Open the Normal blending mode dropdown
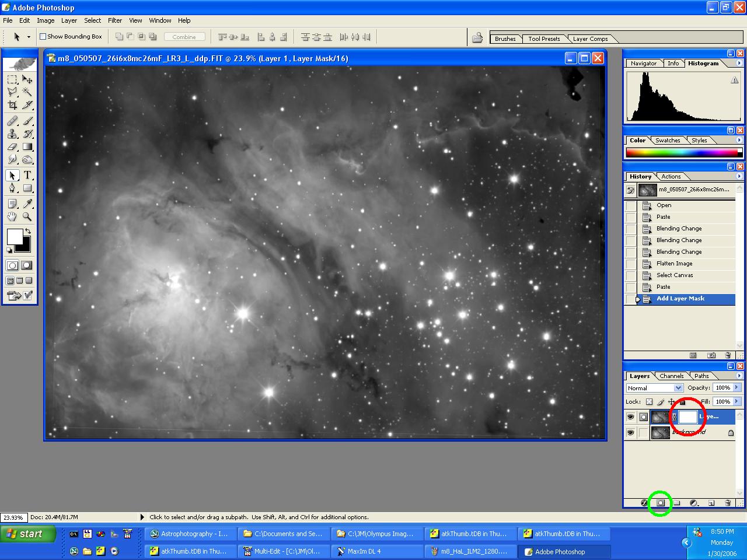The image size is (747, 560). point(678,388)
